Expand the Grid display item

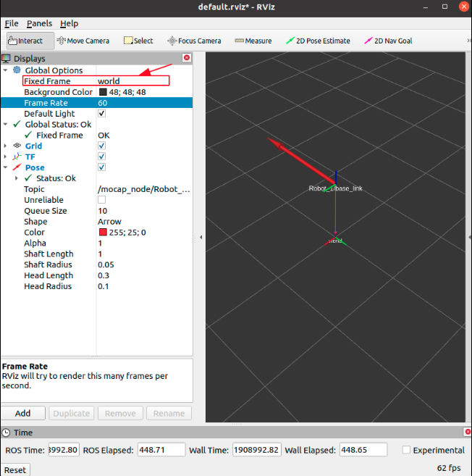pos(6,146)
